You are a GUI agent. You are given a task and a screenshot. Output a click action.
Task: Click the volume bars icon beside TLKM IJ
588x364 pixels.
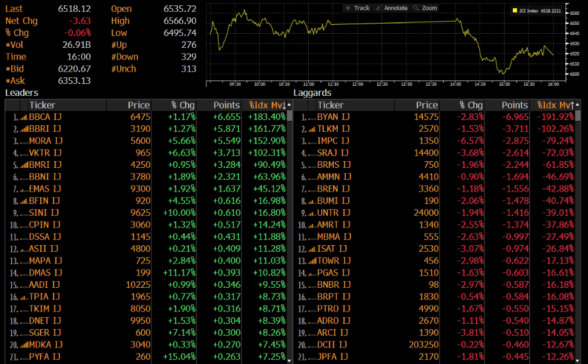click(x=312, y=129)
